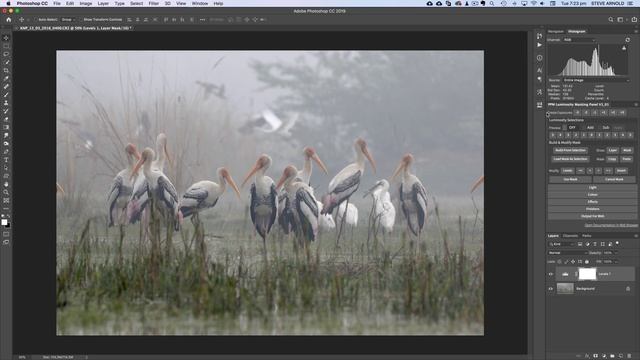
Task: Select the Zoom tool in the toolbox
Action: pos(6,192)
